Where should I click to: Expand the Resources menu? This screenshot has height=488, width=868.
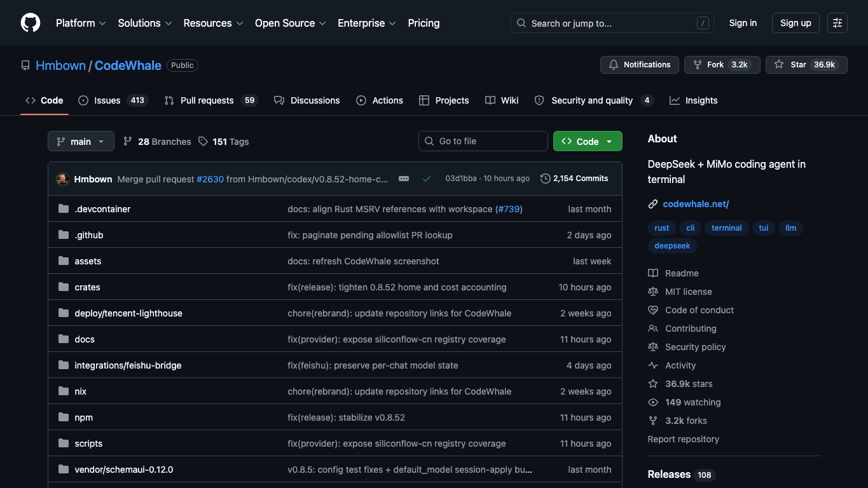(x=213, y=23)
